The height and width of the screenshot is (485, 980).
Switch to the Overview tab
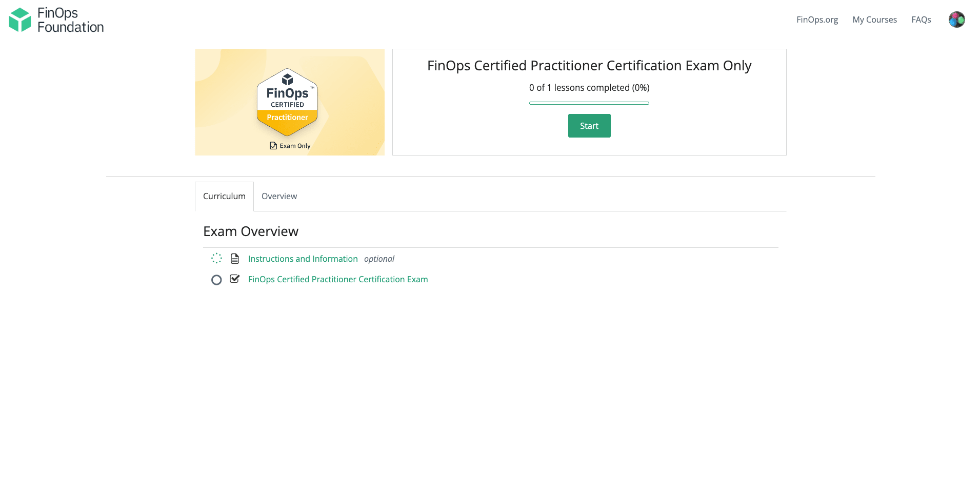click(x=279, y=196)
